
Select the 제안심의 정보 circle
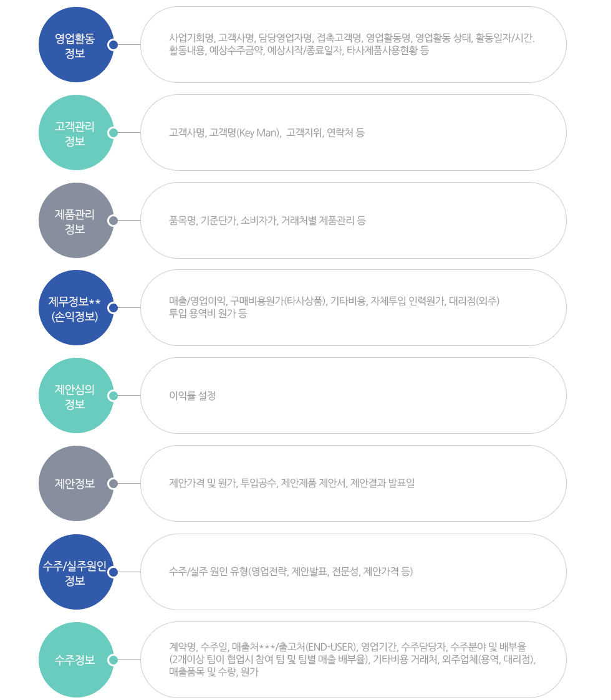tap(75, 396)
